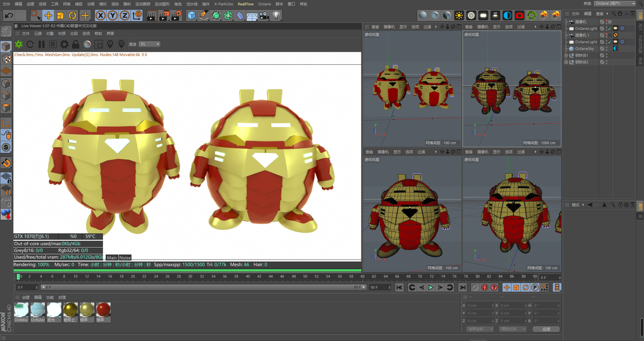Toggle Y axis lock
Screen dimensions: 644x341
click(x=113, y=15)
